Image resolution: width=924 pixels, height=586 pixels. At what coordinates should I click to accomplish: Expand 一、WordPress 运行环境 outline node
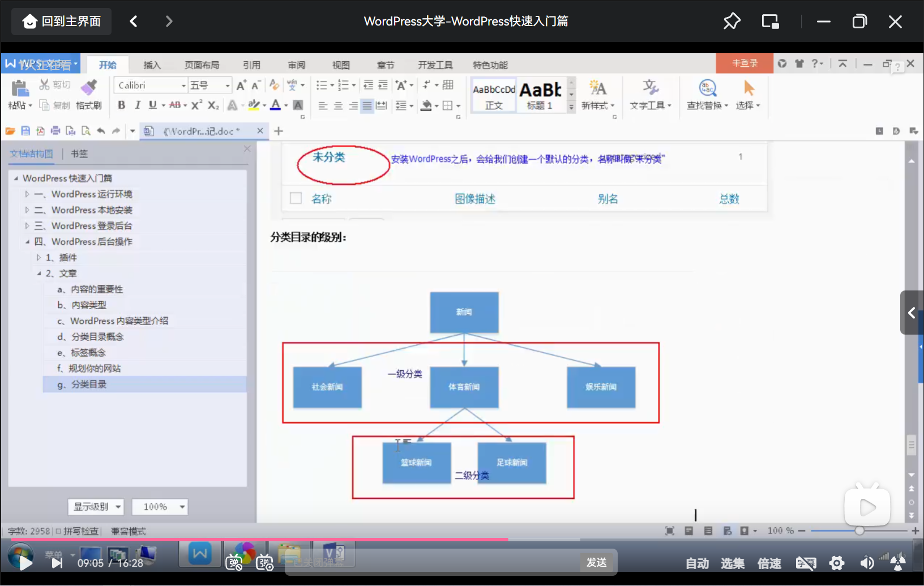click(27, 194)
